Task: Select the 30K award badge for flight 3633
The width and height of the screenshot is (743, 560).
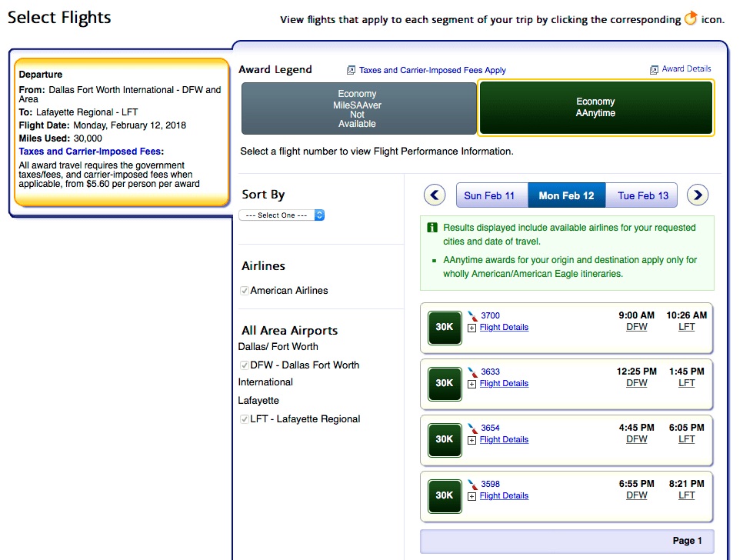Action: [x=445, y=384]
